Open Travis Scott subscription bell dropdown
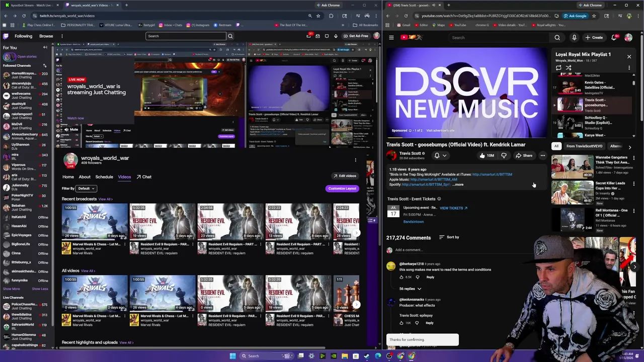 [x=440, y=155]
